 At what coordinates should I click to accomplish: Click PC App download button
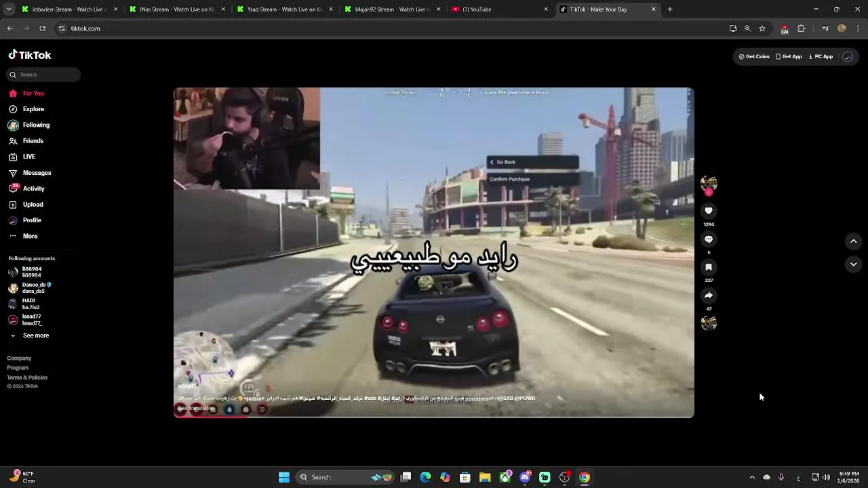click(821, 57)
